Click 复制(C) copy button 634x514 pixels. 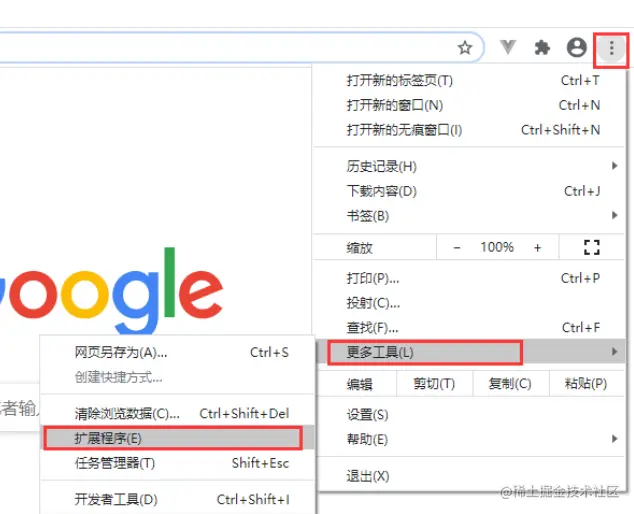tap(510, 383)
